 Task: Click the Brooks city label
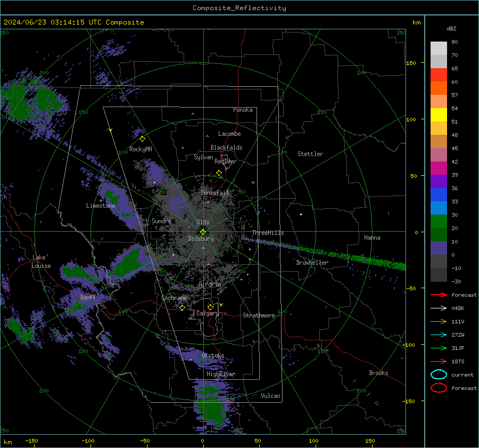point(378,373)
